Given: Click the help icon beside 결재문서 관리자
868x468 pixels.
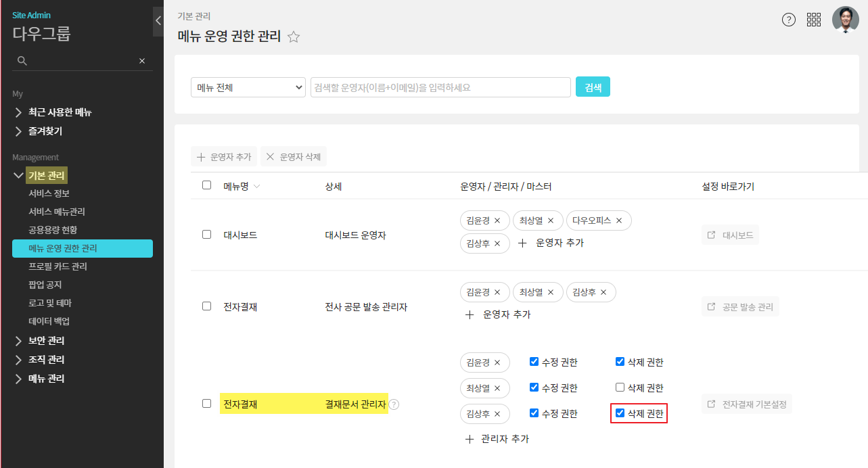Looking at the screenshot, I should 394,404.
